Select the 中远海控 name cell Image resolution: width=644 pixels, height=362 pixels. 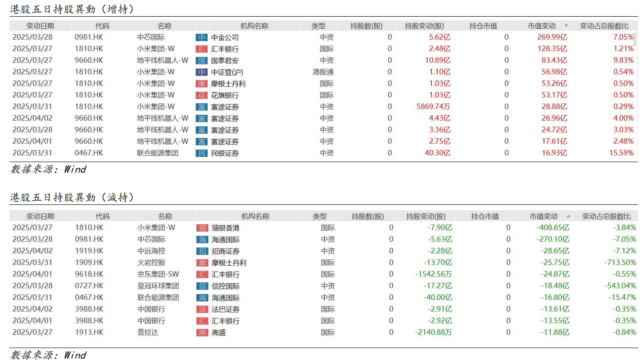(x=151, y=251)
